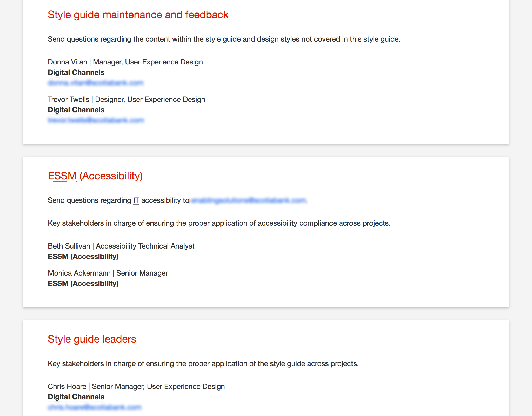Click the 'Trevor Twells | Designer' line
The width and height of the screenshot is (532, 416).
tap(127, 100)
